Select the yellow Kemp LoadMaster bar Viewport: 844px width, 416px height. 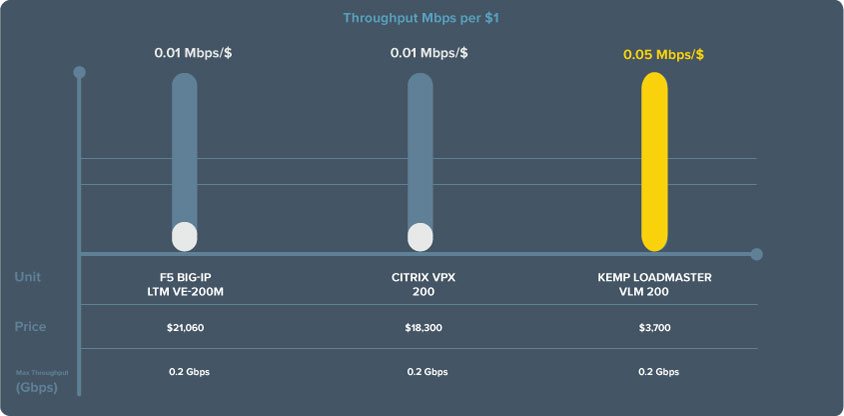654,165
